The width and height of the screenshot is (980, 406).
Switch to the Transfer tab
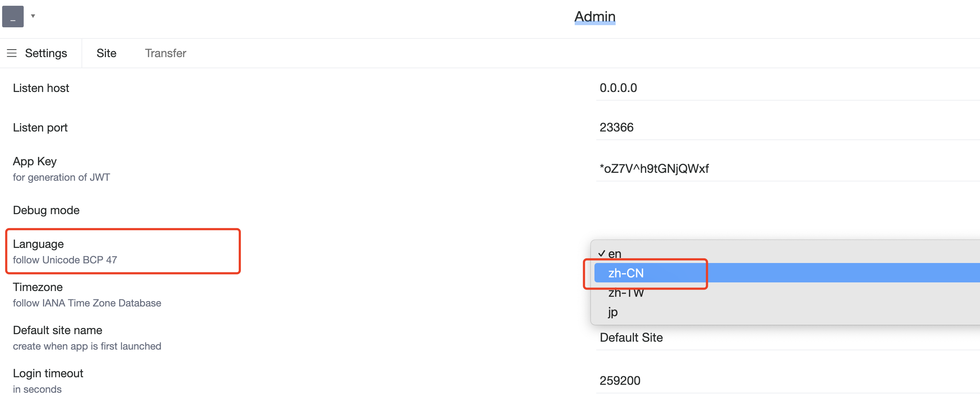(165, 53)
